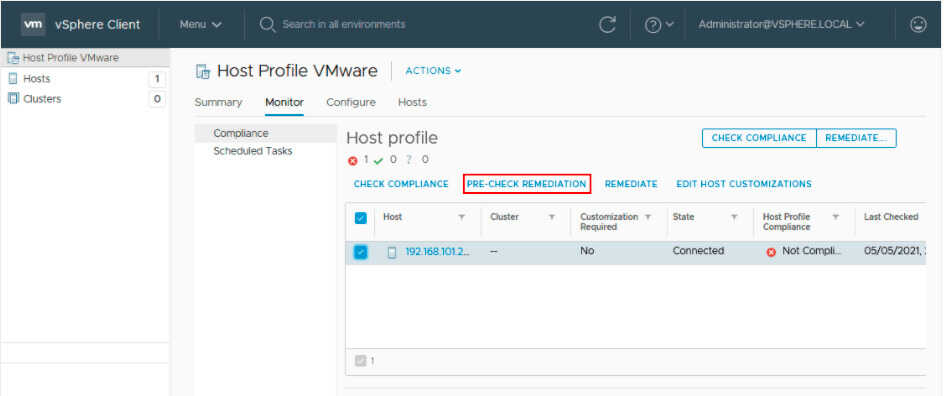The height and width of the screenshot is (396, 944).
Task: Click the red non-compliant count icon
Action: [x=353, y=161]
